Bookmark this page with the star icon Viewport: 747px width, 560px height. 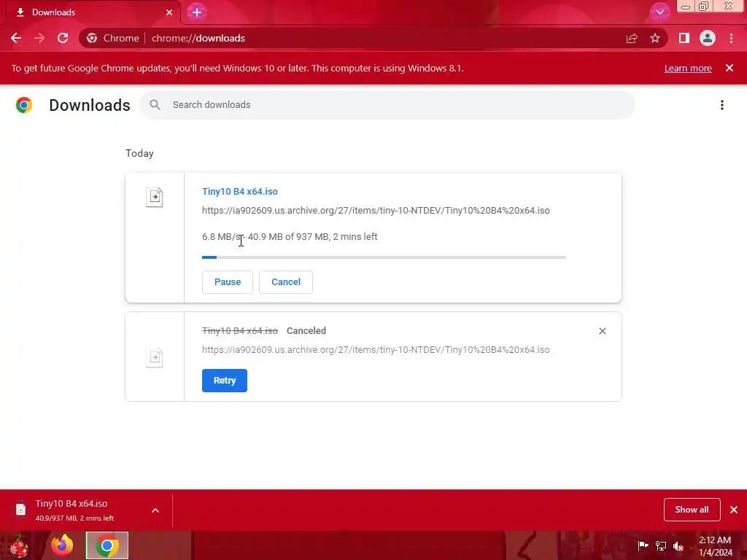(x=655, y=38)
